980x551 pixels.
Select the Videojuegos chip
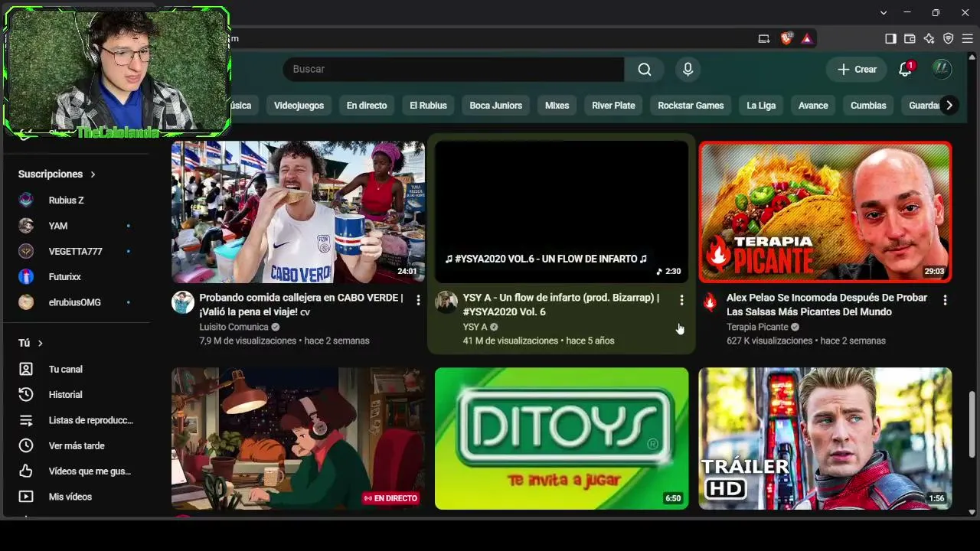click(x=299, y=106)
